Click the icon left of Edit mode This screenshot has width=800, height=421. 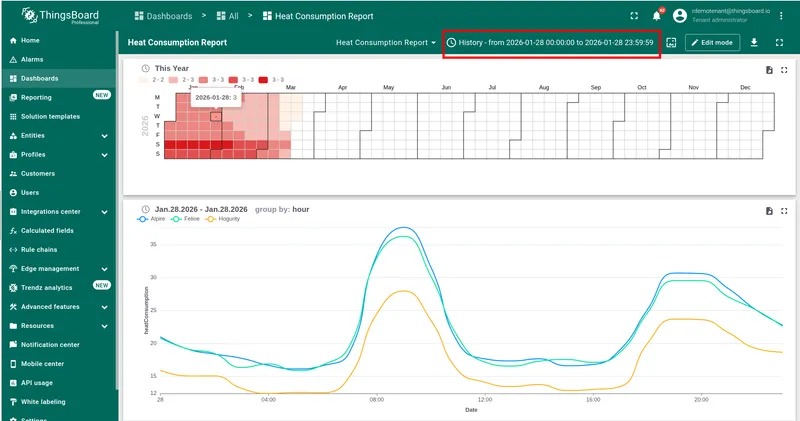(671, 43)
